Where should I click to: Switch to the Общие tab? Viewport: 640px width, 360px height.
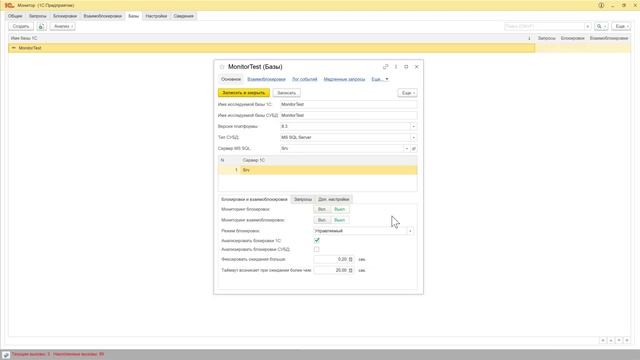(x=15, y=16)
